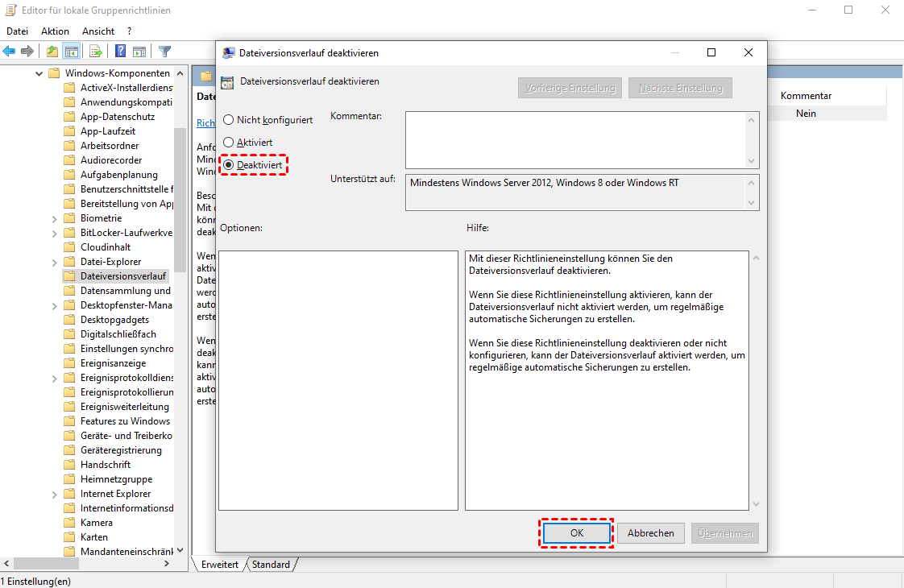This screenshot has height=588, width=904.
Task: Switch to the Standard tab
Action: point(271,565)
